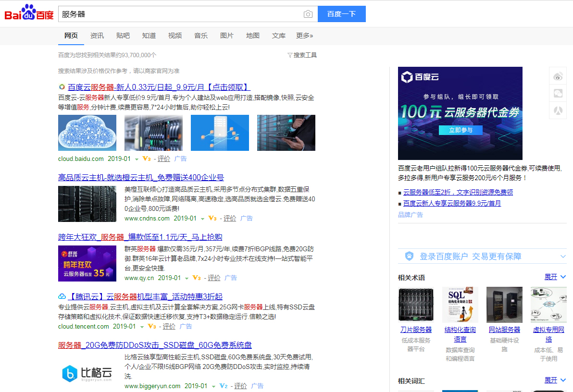Click the cloud.baidu.com URL text
The width and height of the screenshot is (573, 392).
point(81,159)
